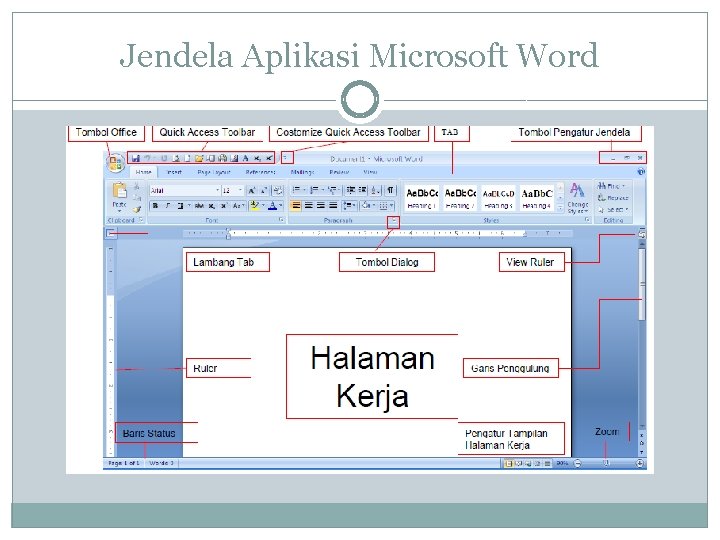Toggle Strikethrough formatting
The image size is (720, 540).
[199, 206]
